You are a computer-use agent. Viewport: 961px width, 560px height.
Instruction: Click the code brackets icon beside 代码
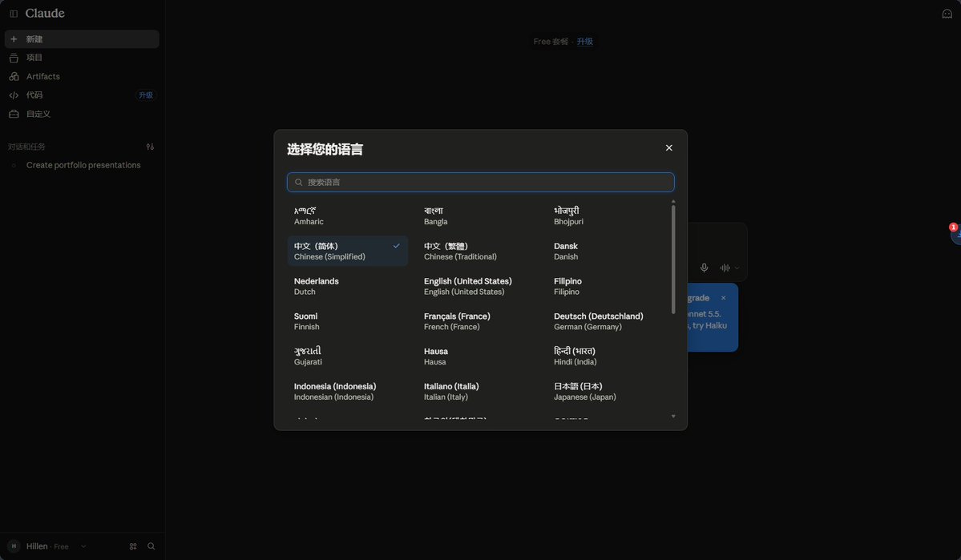(14, 95)
